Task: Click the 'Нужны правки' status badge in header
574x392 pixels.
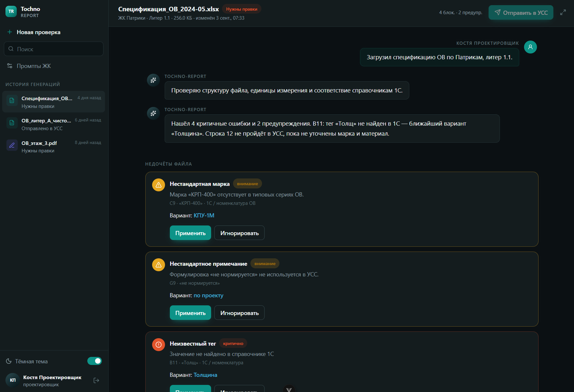Action: click(242, 9)
